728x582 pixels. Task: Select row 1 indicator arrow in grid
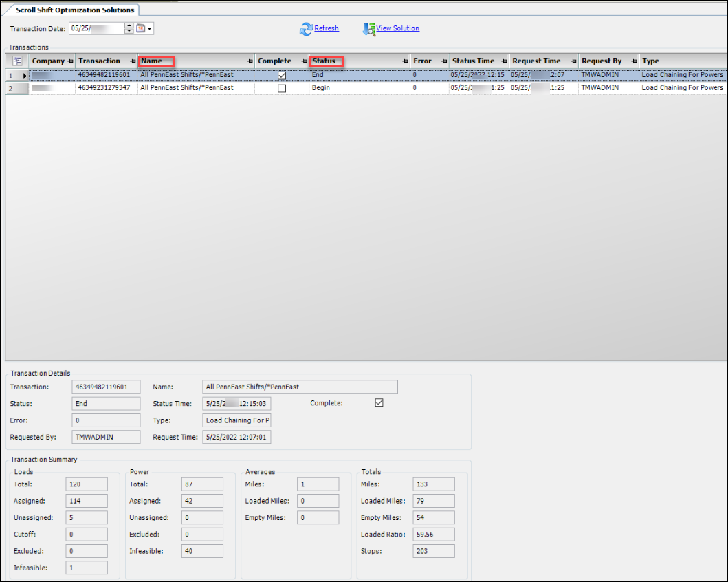25,75
